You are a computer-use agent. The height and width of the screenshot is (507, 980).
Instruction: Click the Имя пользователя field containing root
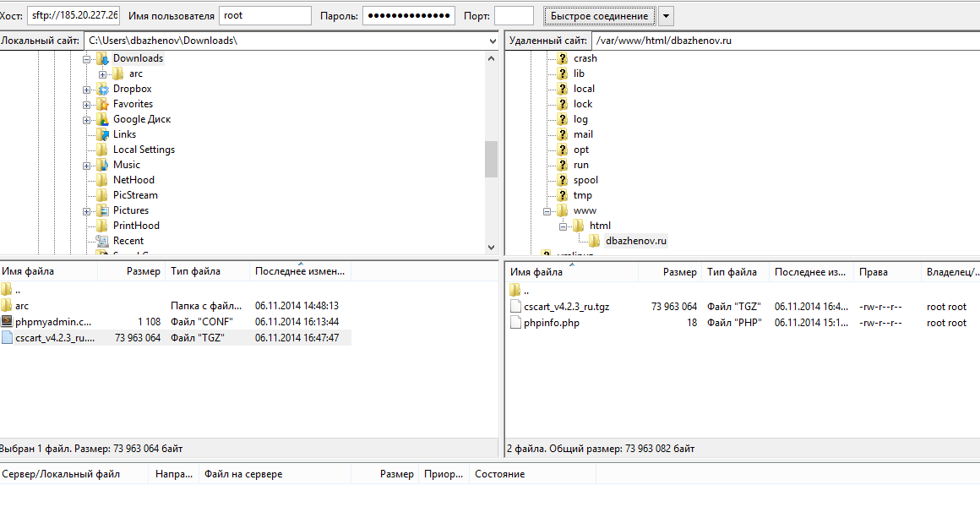pyautogui.click(x=264, y=16)
